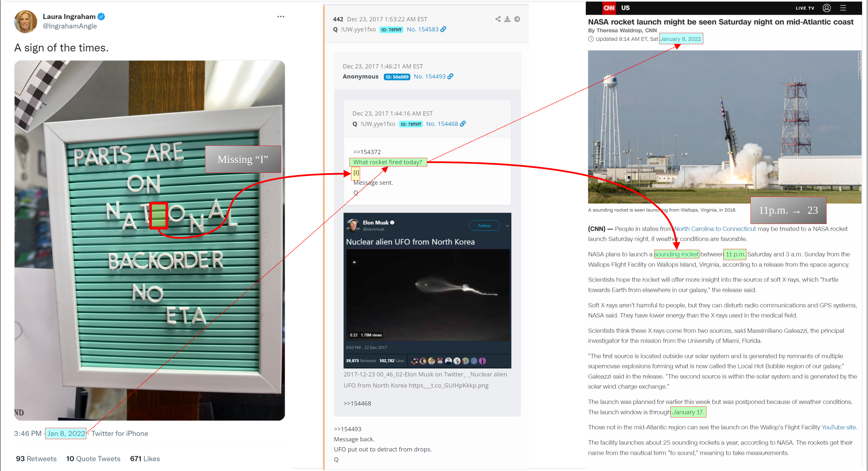
Task: Click the rocket launch photo in CNN article
Action: (724, 127)
